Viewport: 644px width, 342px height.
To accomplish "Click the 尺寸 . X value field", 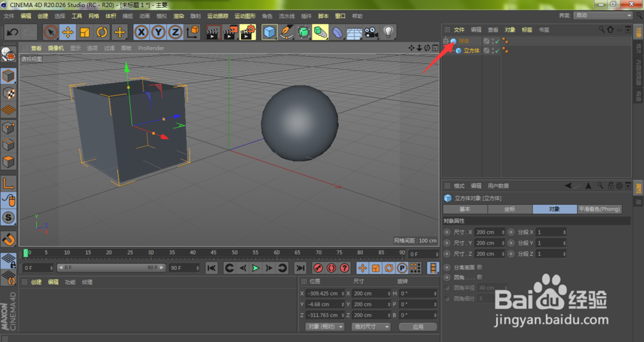I will 489,232.
